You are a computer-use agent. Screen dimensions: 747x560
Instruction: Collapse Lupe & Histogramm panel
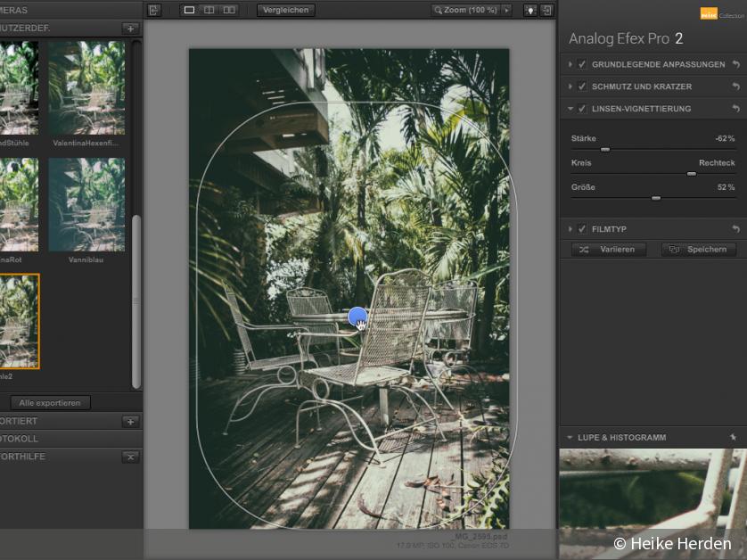click(570, 438)
